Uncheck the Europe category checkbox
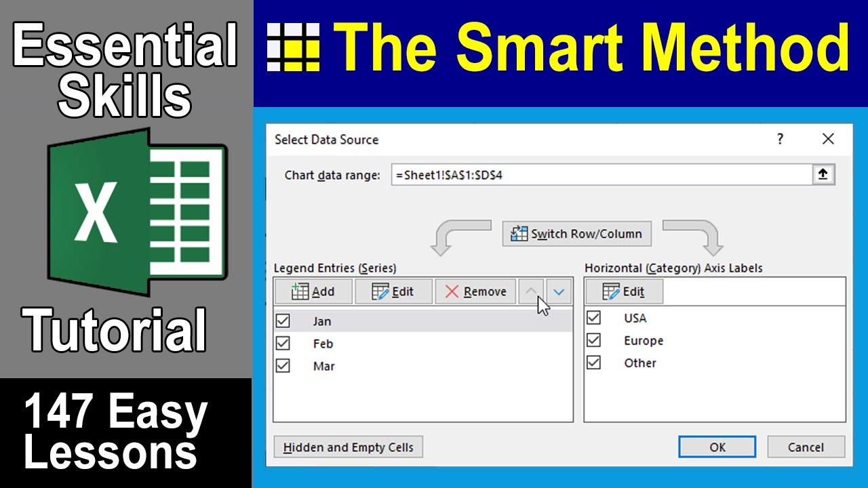The height and width of the screenshot is (488, 868). click(594, 340)
